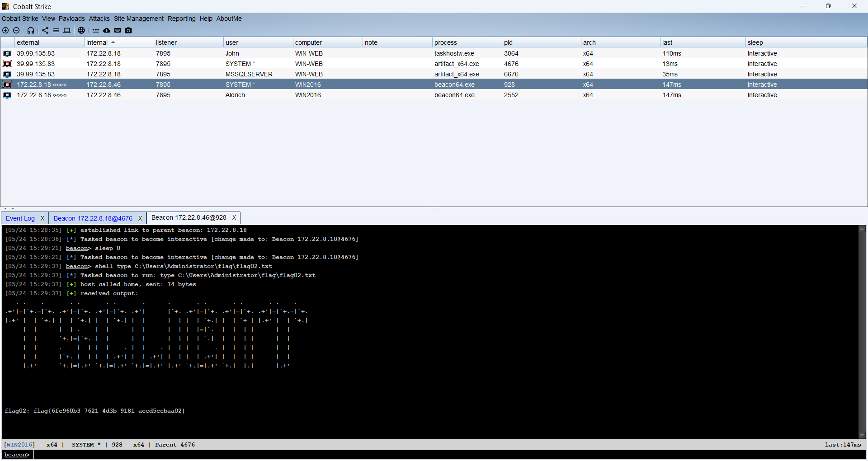Click the last:147ms status indicator

843,445
